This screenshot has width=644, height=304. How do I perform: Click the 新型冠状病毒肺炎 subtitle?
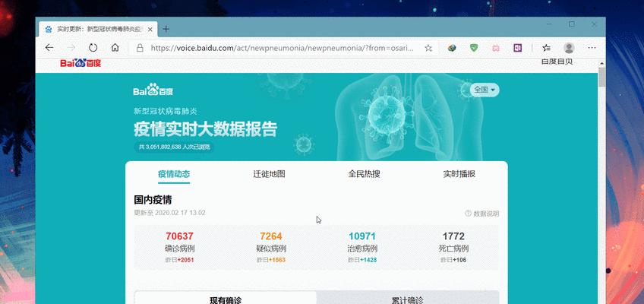[166, 111]
